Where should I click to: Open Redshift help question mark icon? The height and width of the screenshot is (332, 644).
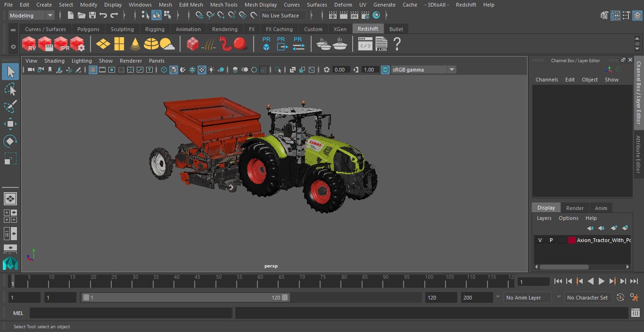(397, 44)
